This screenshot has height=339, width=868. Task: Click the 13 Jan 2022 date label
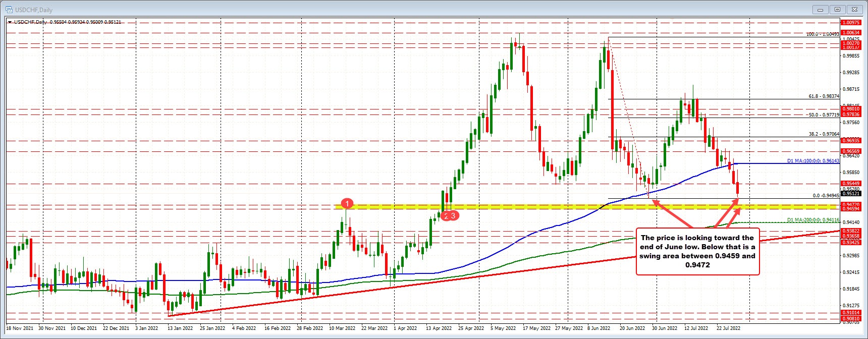[x=180, y=328]
